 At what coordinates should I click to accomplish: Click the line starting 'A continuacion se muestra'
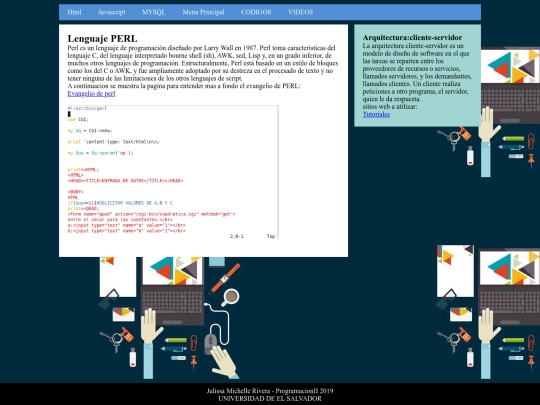click(x=184, y=86)
